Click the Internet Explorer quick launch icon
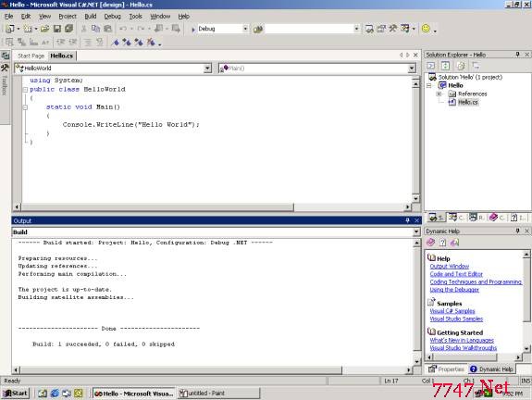532x400 pixels. 55,394
